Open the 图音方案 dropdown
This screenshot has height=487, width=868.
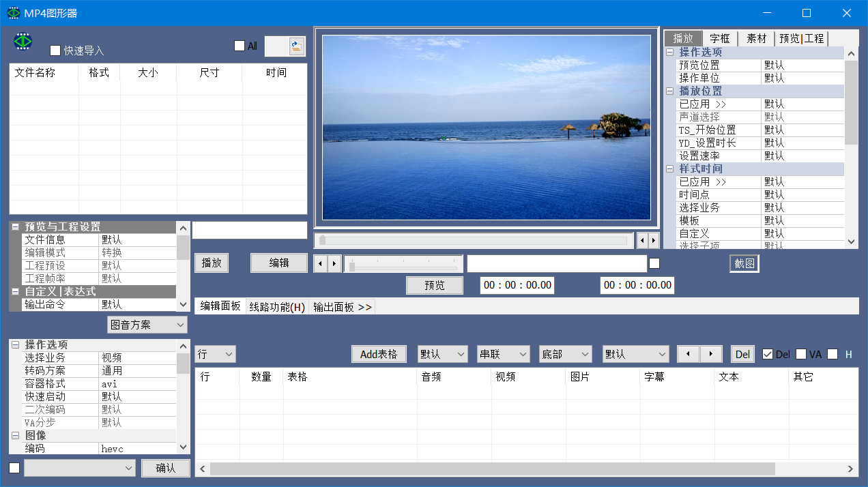[147, 325]
